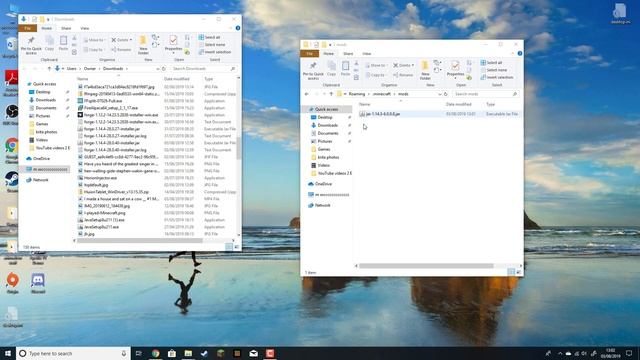The height and width of the screenshot is (360, 640).
Task: Open the Mail app from the taskbar
Action: click(253, 353)
